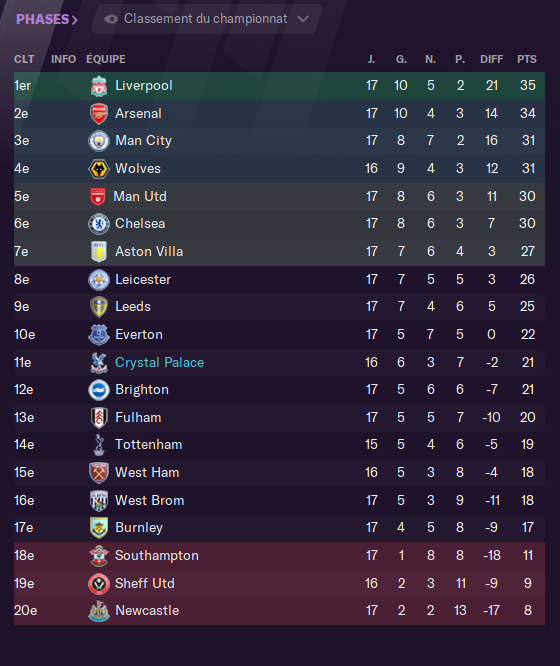Select the Leicester table row

tap(279, 279)
